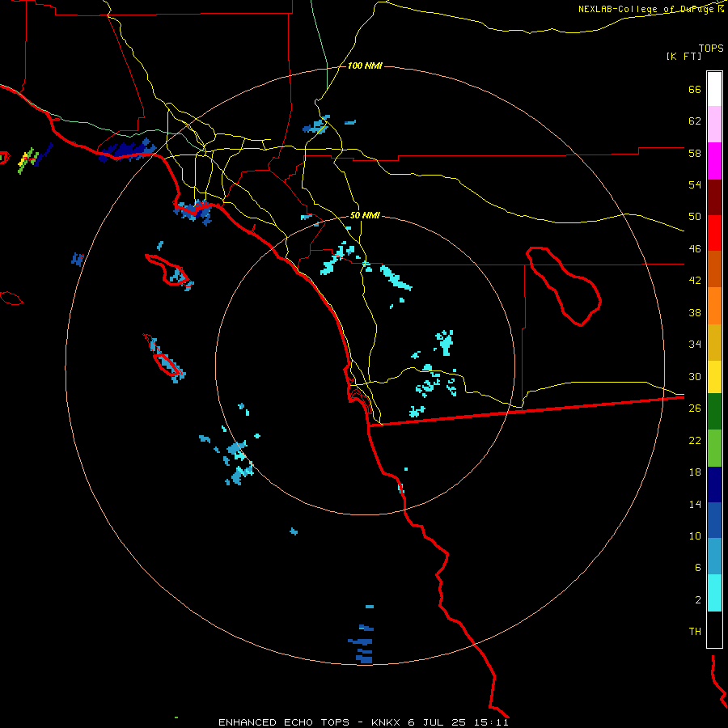Click the 100 NMI range ring label

[x=365, y=66]
